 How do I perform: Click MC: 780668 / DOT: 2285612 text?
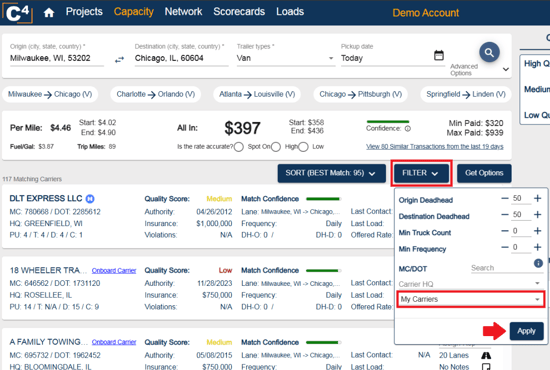point(55,212)
